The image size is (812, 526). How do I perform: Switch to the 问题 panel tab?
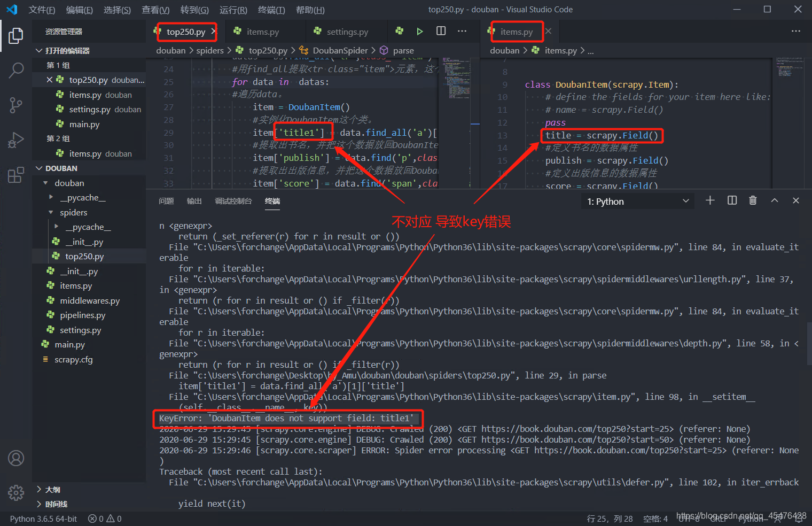point(166,201)
